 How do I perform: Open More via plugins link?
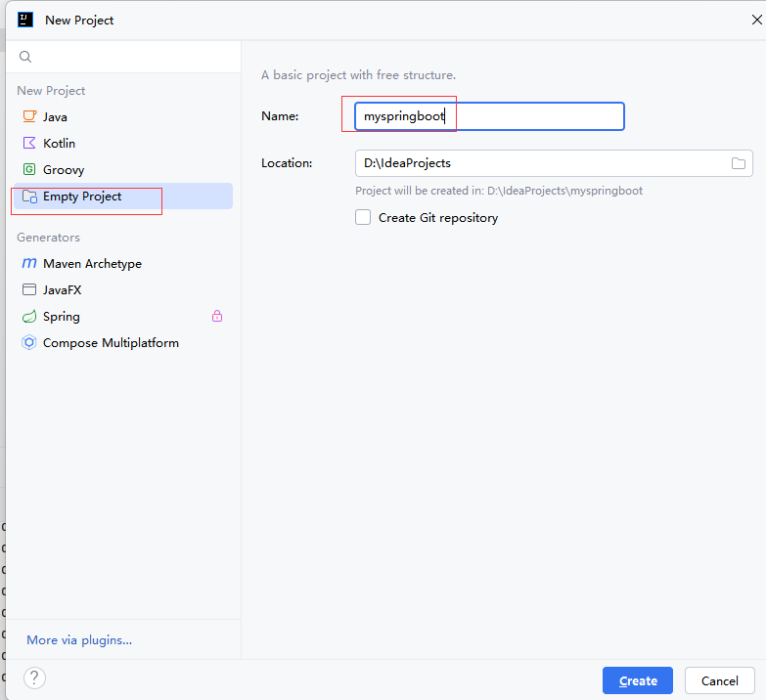coord(79,640)
